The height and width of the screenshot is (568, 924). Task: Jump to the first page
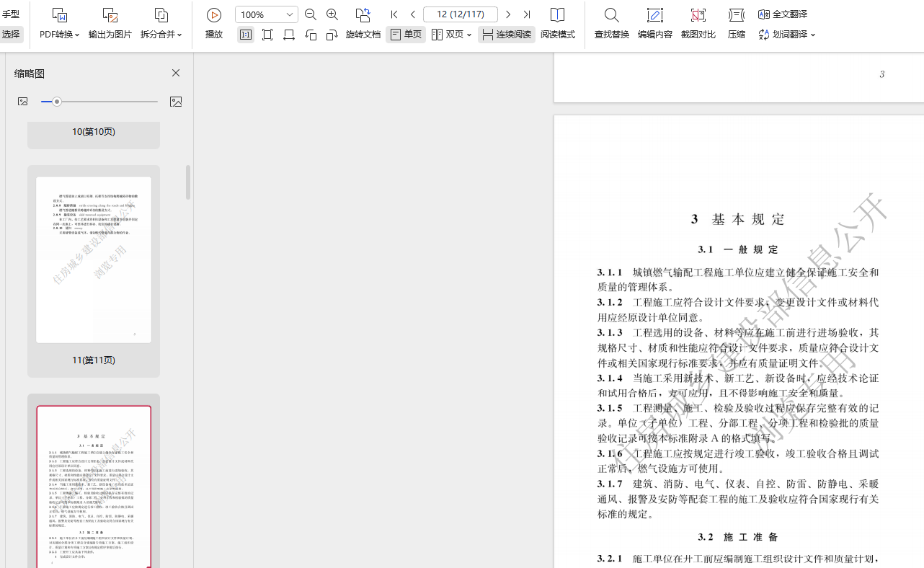pos(394,14)
